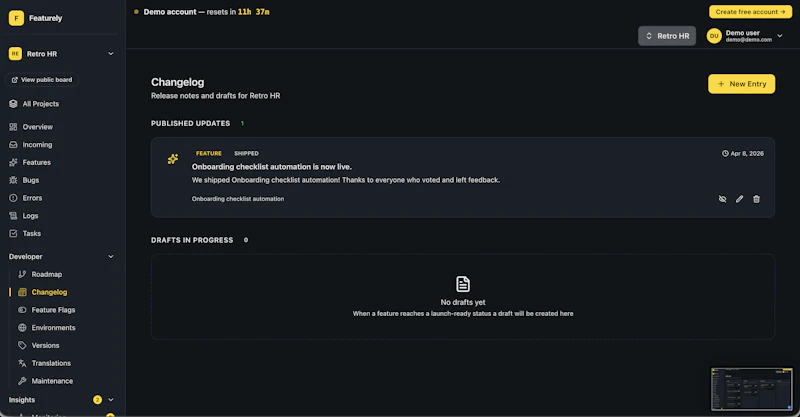This screenshot has height=417, width=800.
Task: Click the FEATURE tag on the entry
Action: [209, 153]
